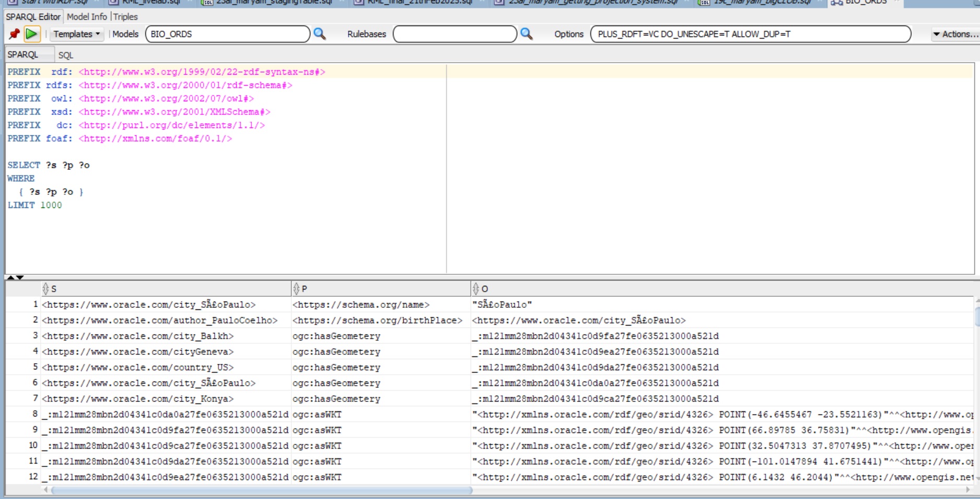Click the red pin icon

click(x=14, y=34)
